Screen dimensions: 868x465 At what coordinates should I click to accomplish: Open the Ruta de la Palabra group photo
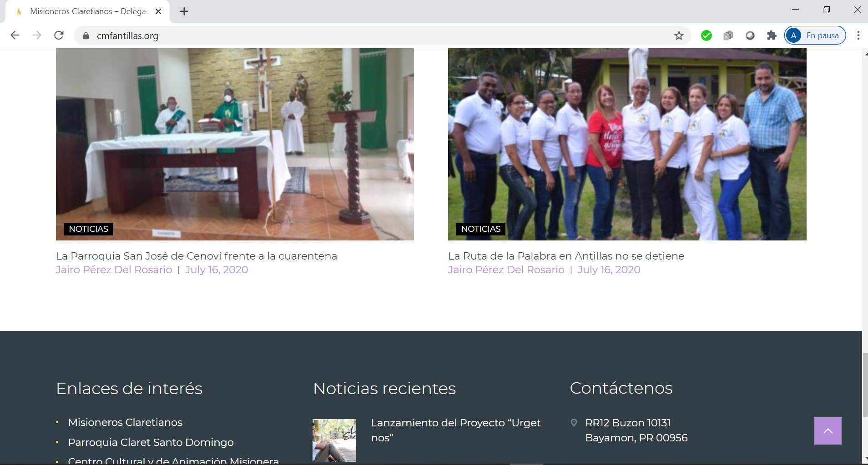pos(627,144)
